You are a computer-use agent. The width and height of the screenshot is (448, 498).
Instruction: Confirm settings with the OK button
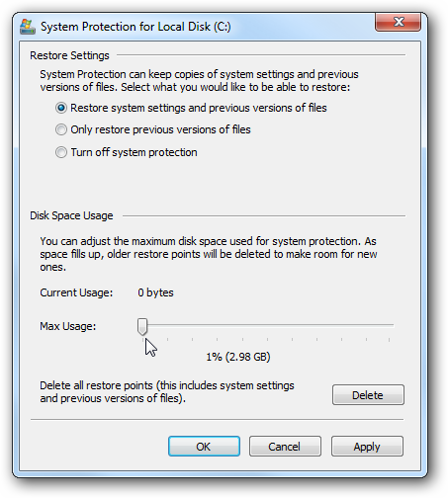(204, 447)
